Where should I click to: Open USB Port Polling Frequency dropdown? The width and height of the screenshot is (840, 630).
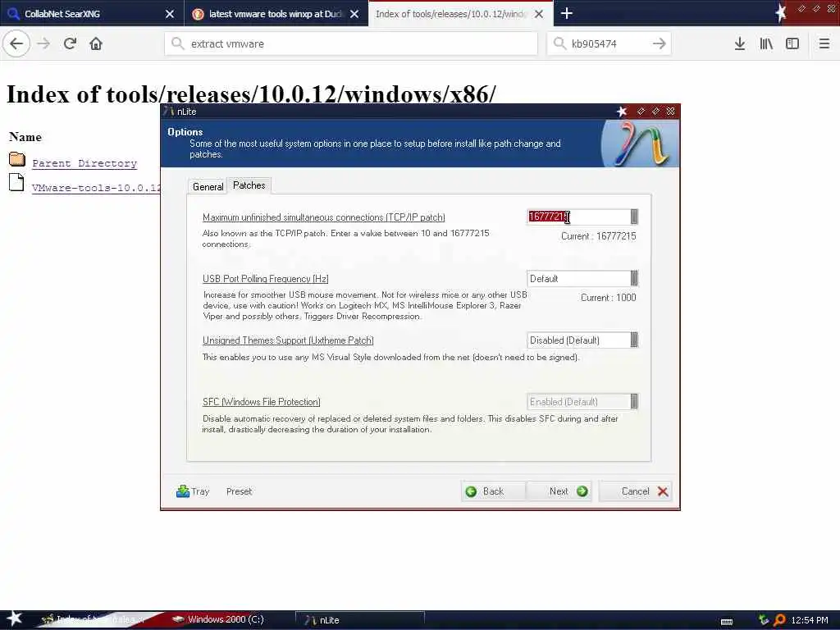pos(634,278)
